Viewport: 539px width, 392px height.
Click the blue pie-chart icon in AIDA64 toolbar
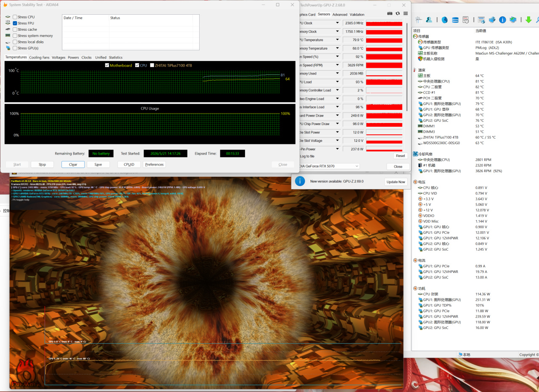click(445, 20)
